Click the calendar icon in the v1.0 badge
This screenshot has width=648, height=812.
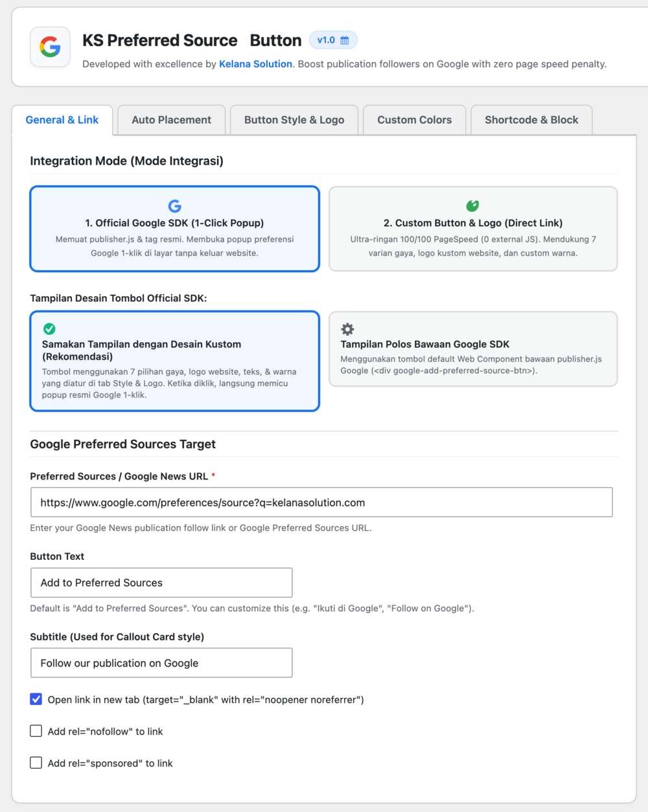(345, 40)
